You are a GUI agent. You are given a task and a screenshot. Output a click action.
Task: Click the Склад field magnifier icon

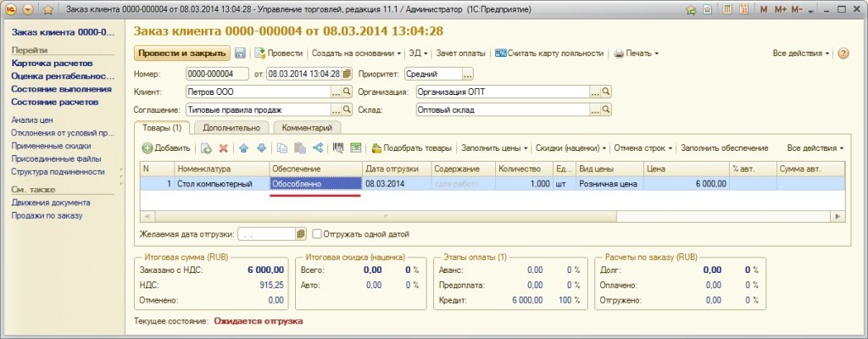[605, 109]
